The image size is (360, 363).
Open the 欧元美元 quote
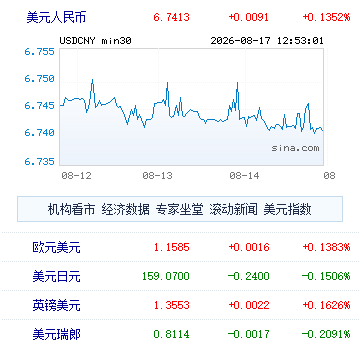pyautogui.click(x=56, y=247)
